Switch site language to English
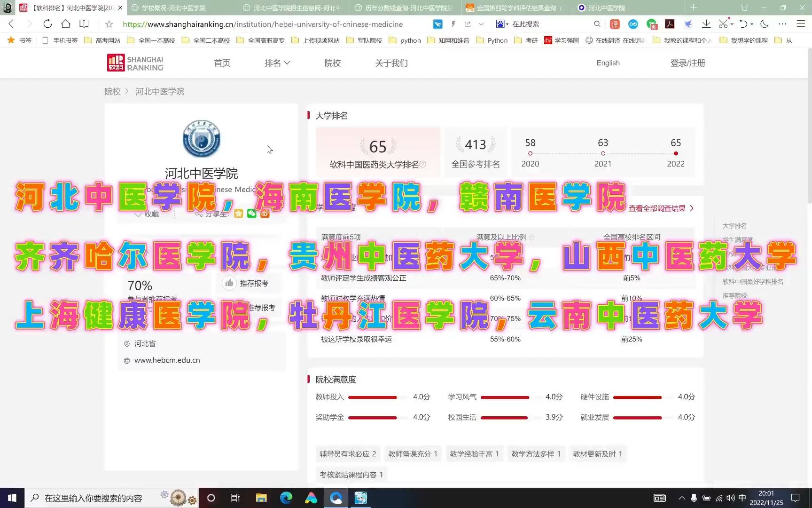The height and width of the screenshot is (508, 812). click(608, 63)
